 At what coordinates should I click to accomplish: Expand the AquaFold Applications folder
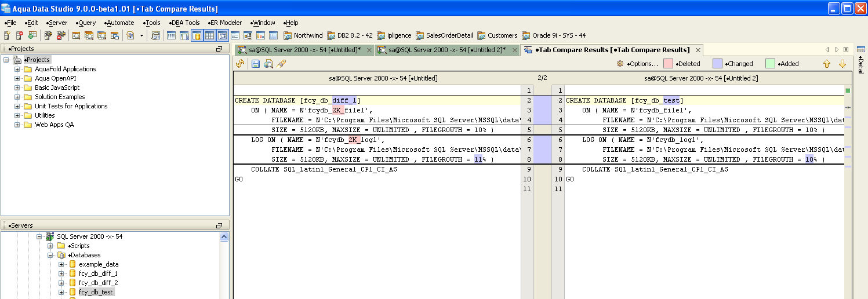(17, 69)
